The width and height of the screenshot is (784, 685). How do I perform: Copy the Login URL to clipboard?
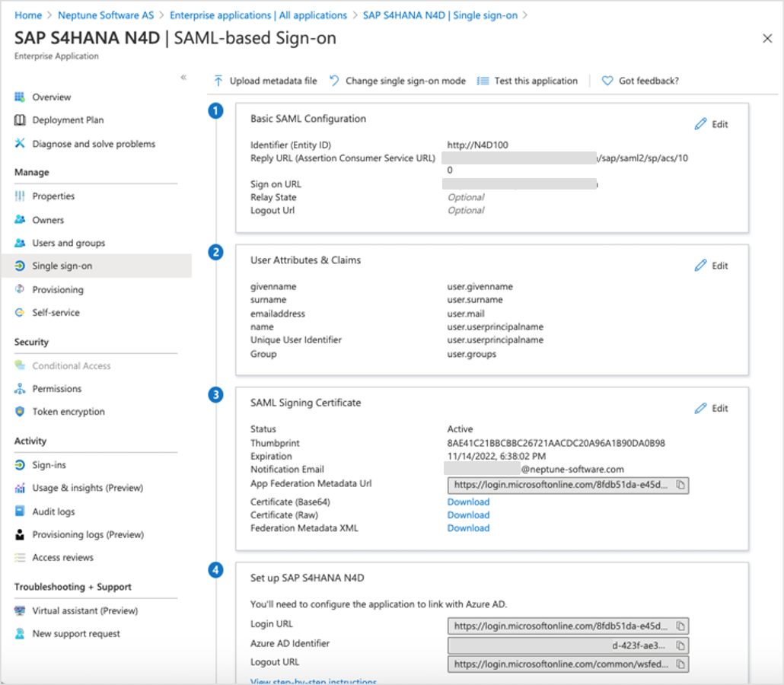coord(680,626)
